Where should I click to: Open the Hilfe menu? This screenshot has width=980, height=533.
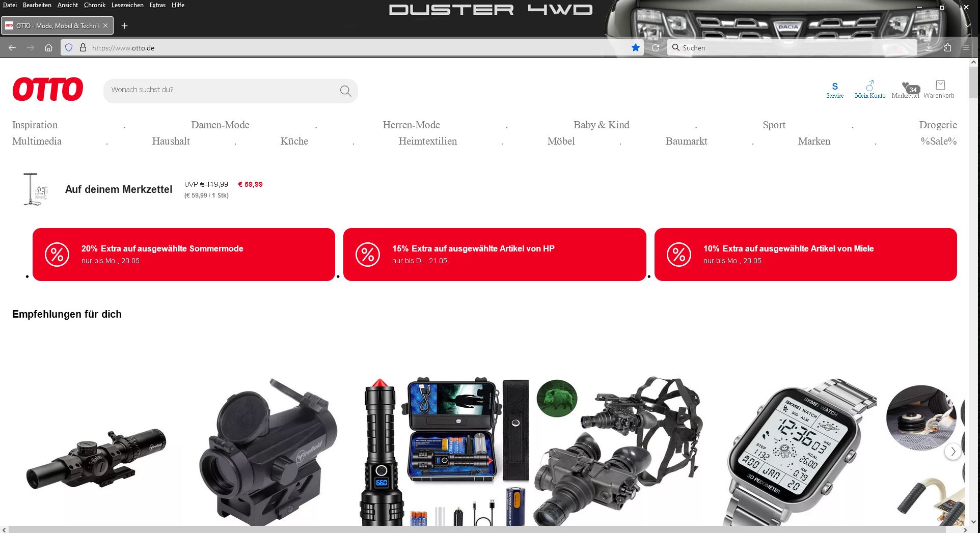[x=178, y=5]
